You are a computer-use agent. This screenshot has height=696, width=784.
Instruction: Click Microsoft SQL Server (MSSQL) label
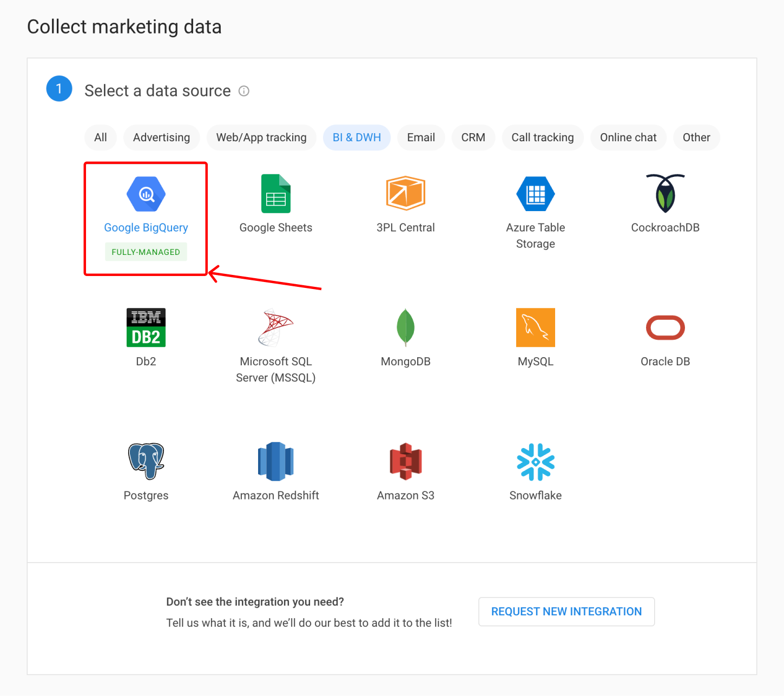pos(276,370)
